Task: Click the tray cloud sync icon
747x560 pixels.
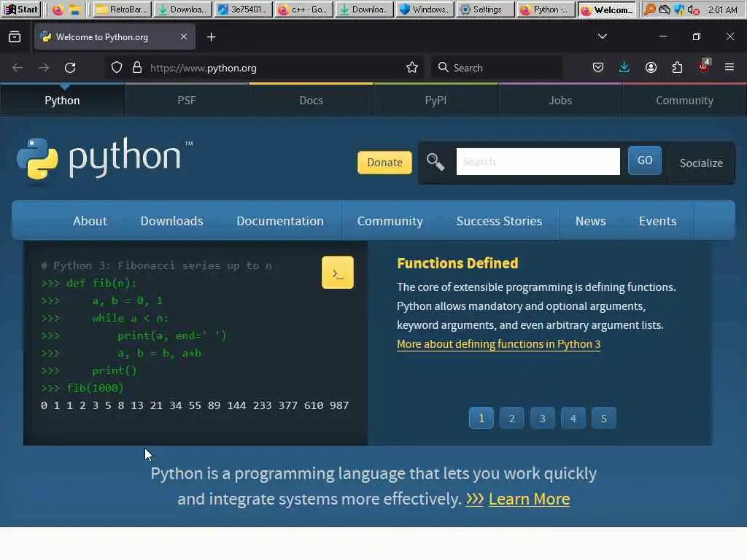Action: 664,9
